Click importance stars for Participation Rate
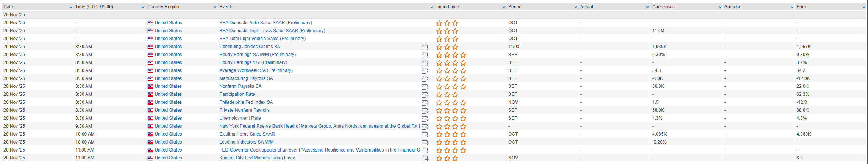 447,95
